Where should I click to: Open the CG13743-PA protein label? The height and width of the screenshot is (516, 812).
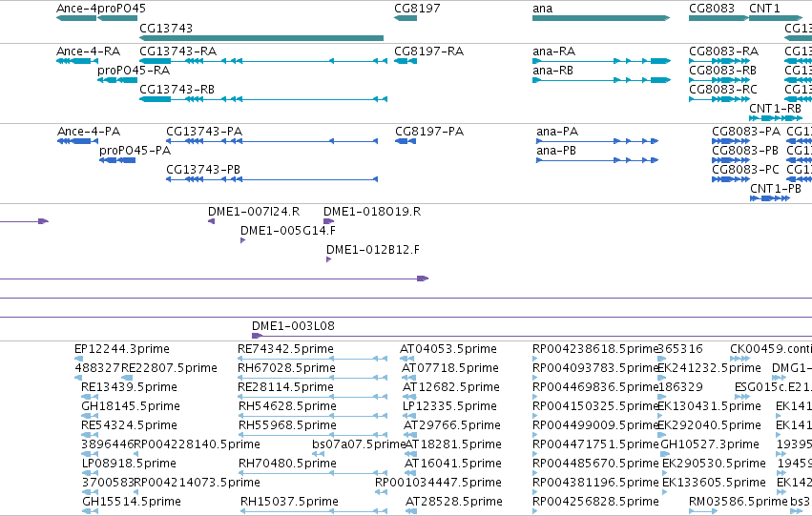click(204, 132)
